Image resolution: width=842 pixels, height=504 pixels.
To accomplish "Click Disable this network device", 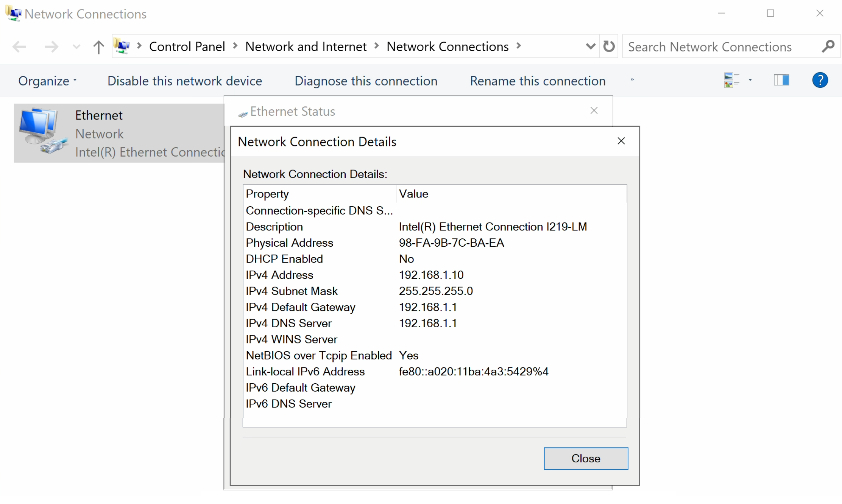I will coord(184,81).
